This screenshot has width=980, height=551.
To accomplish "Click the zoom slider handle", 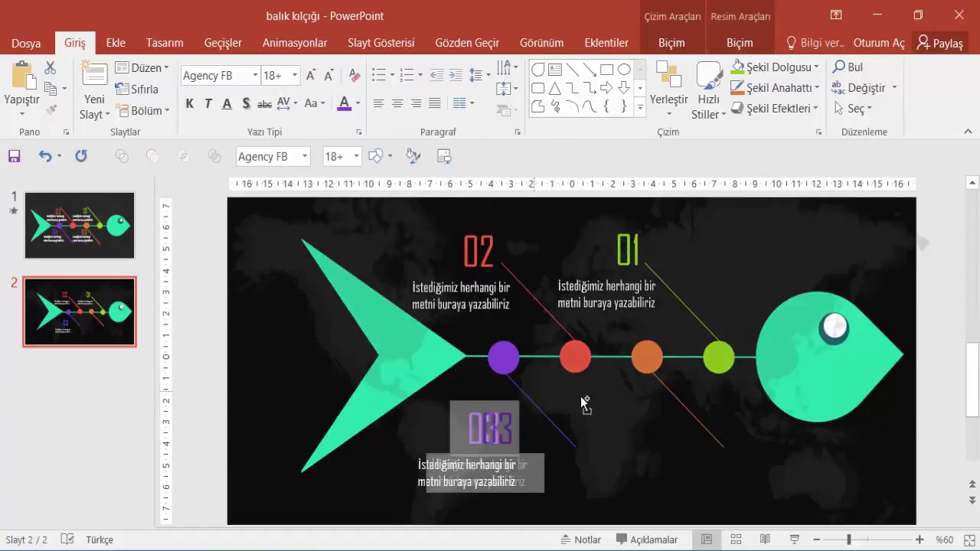I will pos(848,540).
